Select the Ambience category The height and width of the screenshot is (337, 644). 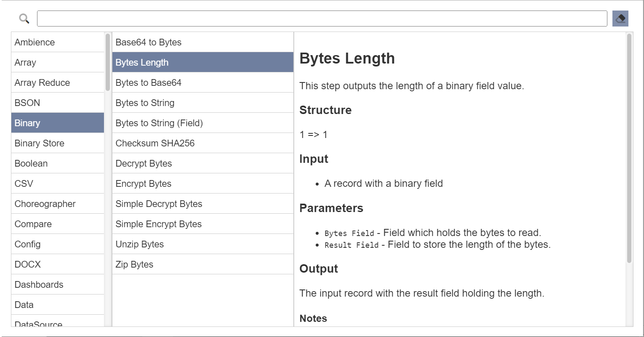pyautogui.click(x=58, y=42)
